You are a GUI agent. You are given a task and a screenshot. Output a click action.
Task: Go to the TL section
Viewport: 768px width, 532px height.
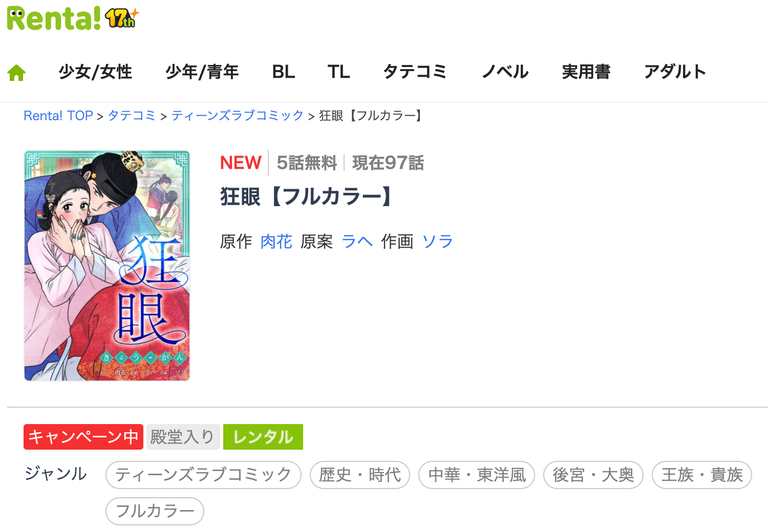[x=339, y=72]
